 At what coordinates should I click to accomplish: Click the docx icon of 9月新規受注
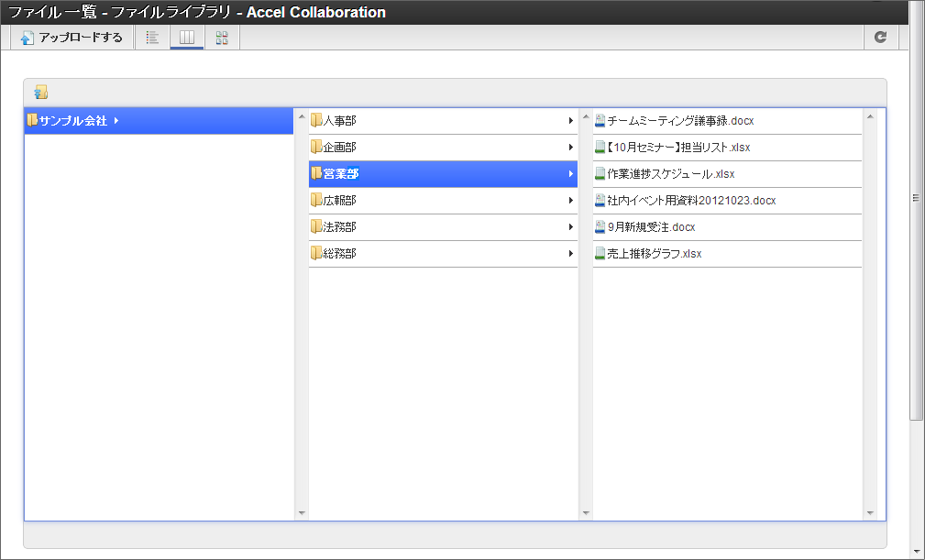[x=600, y=227]
